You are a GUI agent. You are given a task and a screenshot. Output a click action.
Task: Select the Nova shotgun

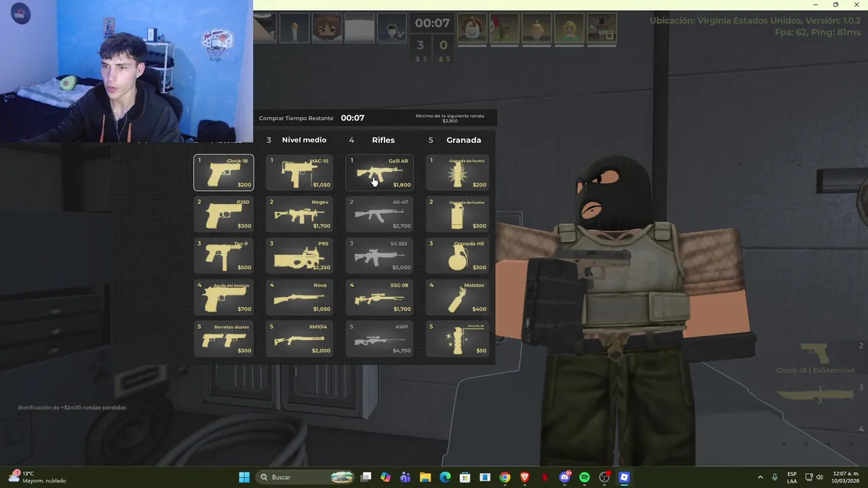(x=299, y=297)
